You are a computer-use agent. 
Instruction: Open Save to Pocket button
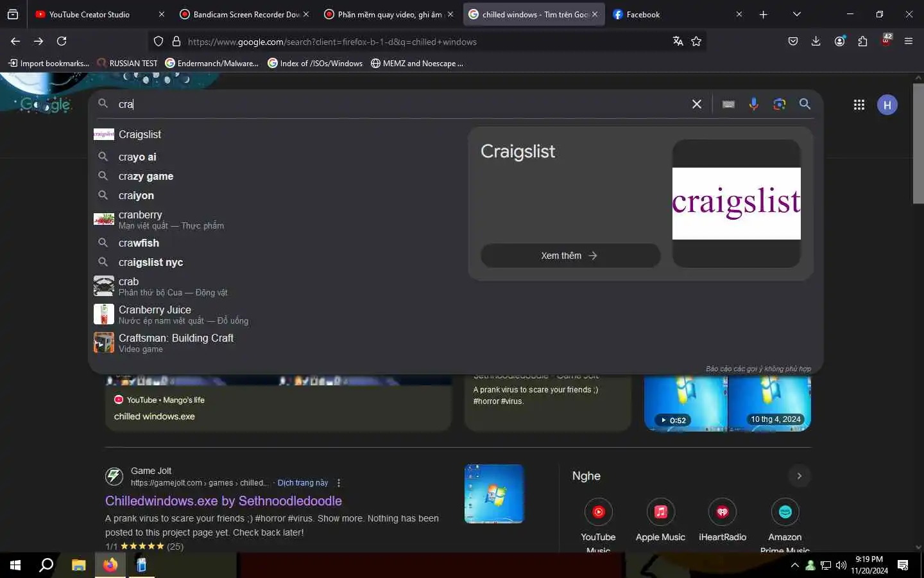(x=793, y=41)
